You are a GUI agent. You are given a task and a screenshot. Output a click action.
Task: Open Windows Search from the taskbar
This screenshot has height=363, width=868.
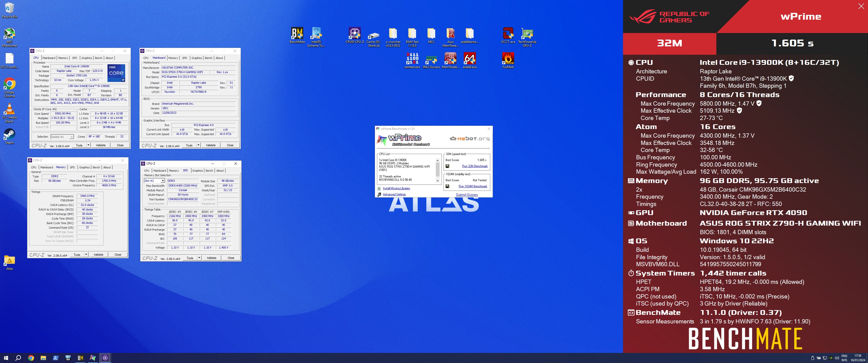coord(18,358)
